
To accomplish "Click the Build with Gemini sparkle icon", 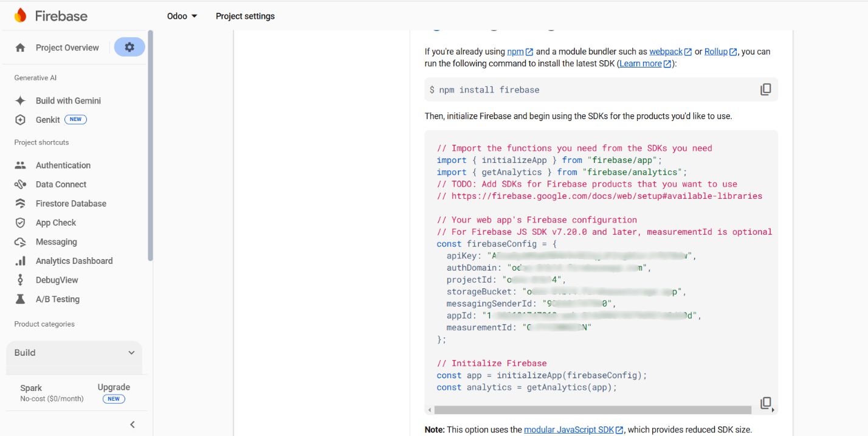I will tap(20, 101).
